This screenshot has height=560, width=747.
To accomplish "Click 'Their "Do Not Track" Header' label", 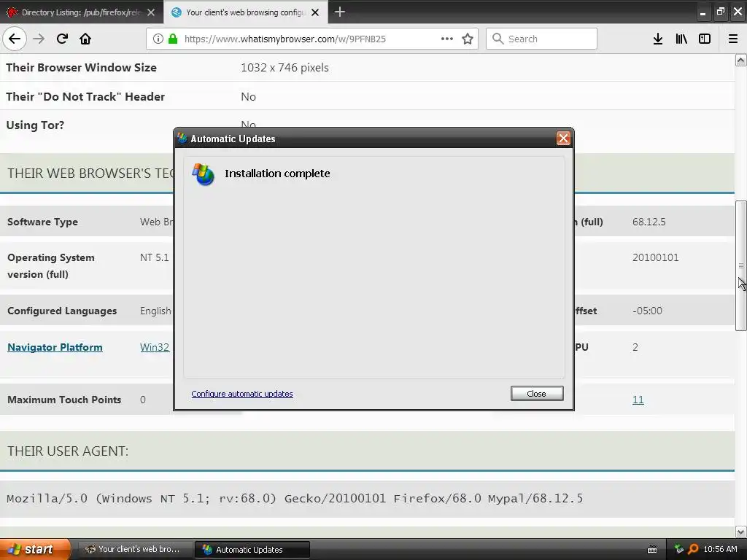I will pyautogui.click(x=85, y=97).
